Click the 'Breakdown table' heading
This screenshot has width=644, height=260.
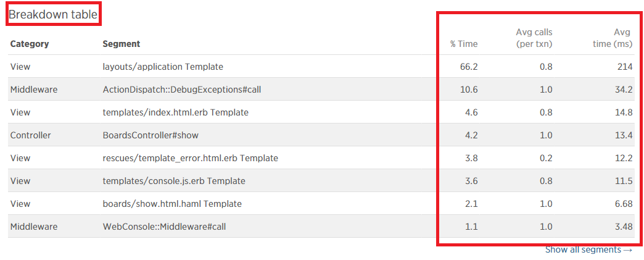tap(53, 15)
